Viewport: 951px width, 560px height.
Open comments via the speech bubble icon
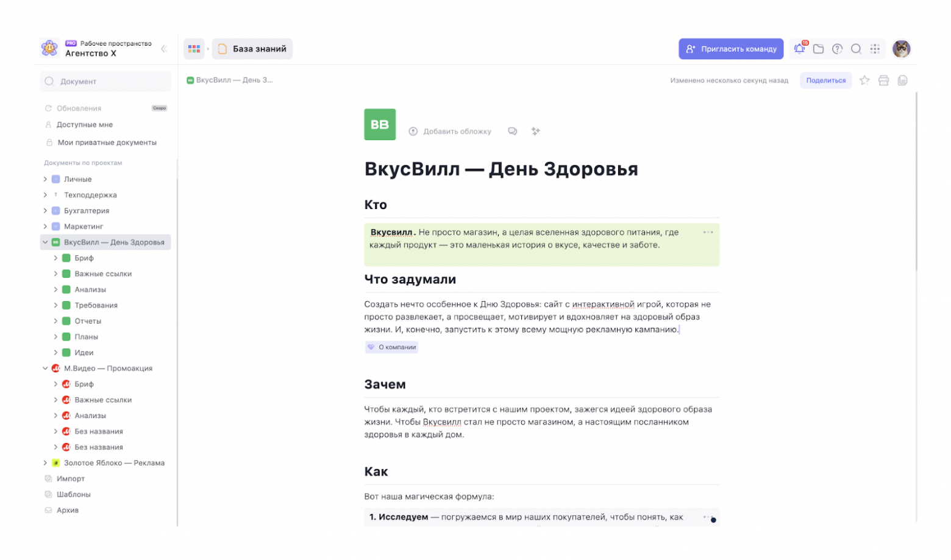click(x=512, y=131)
